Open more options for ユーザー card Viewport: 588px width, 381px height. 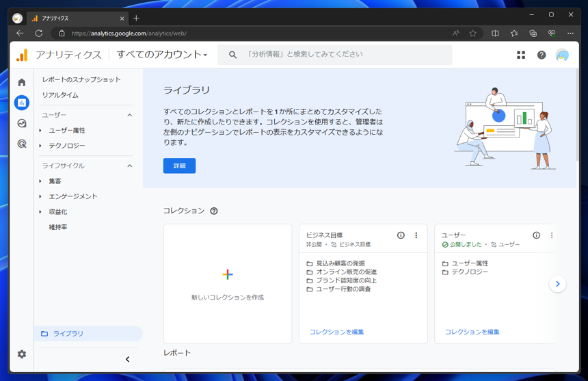point(551,235)
